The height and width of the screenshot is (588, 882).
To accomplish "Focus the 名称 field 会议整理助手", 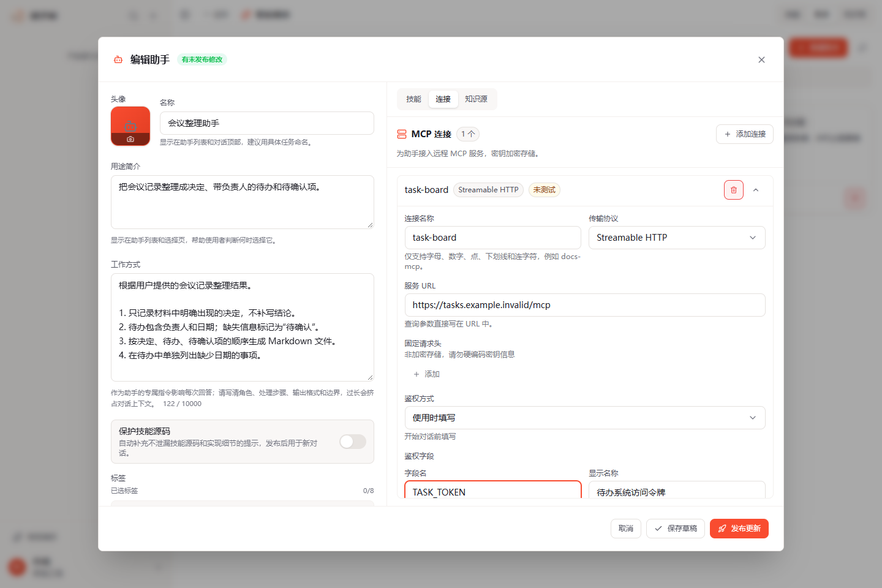I will (267, 123).
